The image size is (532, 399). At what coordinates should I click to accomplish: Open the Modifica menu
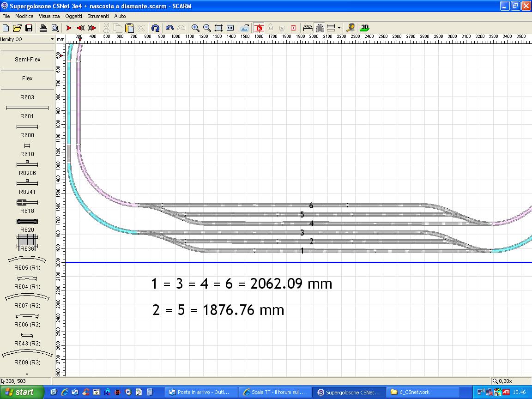point(24,16)
